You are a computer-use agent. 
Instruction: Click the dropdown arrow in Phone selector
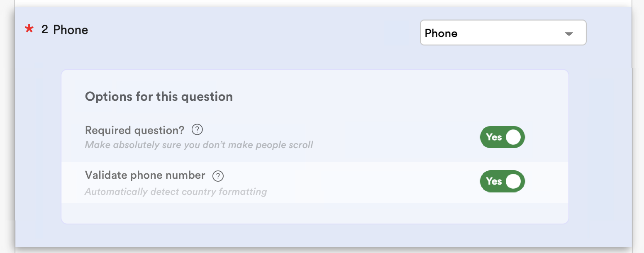[x=569, y=34]
